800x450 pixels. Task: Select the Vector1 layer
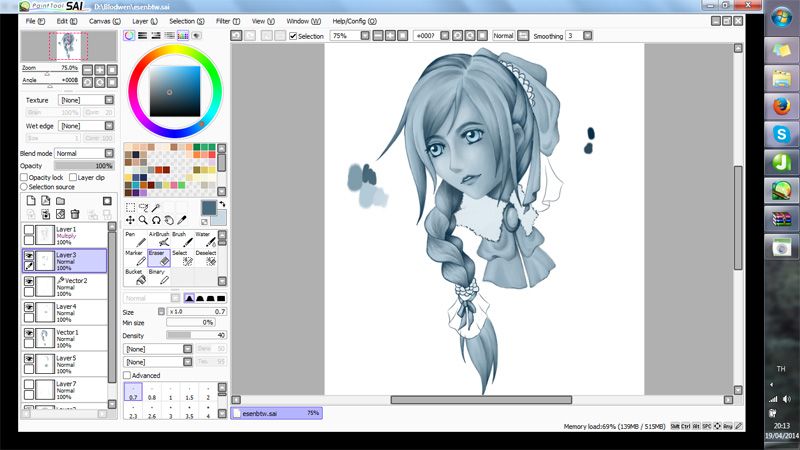65,338
